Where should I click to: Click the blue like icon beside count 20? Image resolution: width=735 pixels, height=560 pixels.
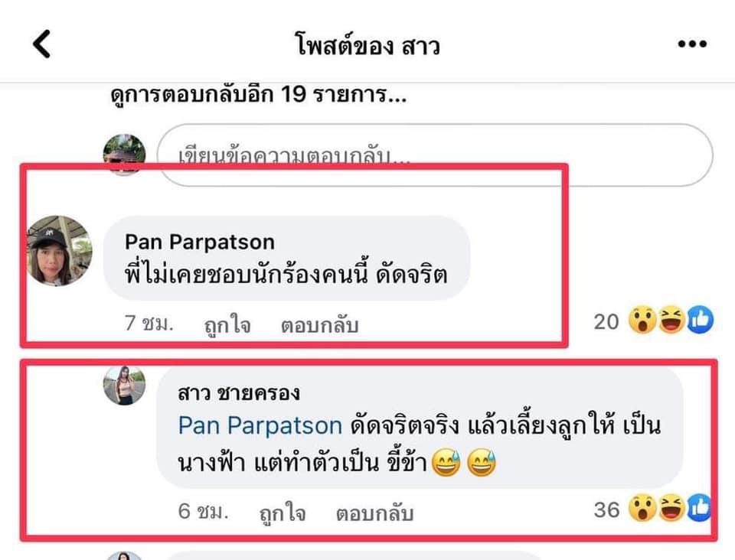701,321
